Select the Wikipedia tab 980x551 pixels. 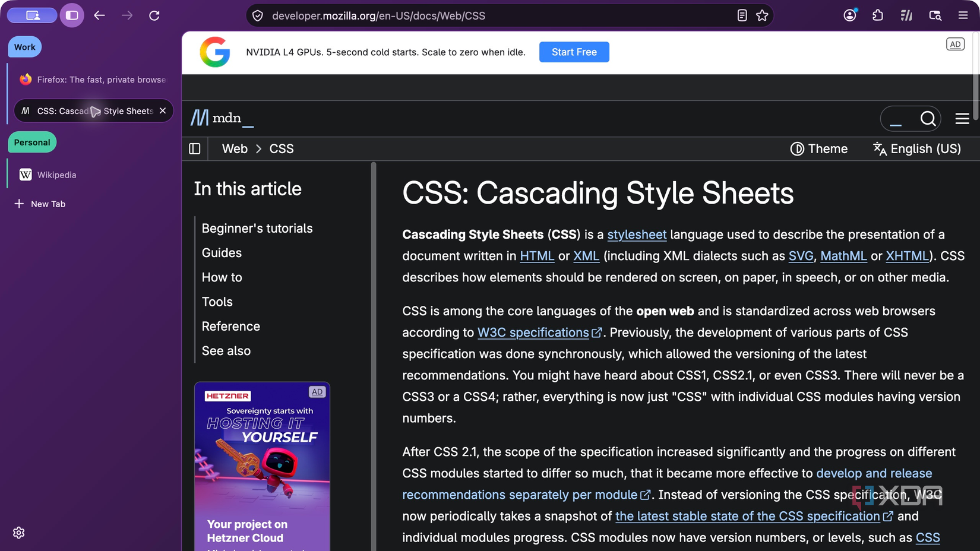[93, 175]
